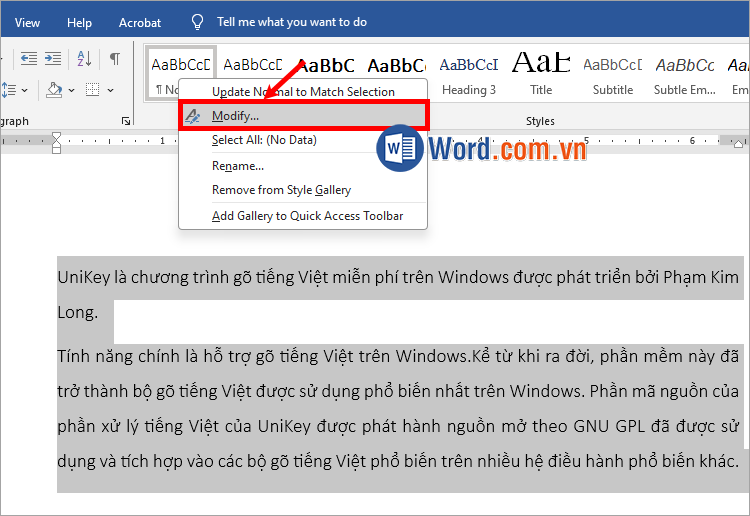Click the first-line indent marker on the ruler

[56, 136]
